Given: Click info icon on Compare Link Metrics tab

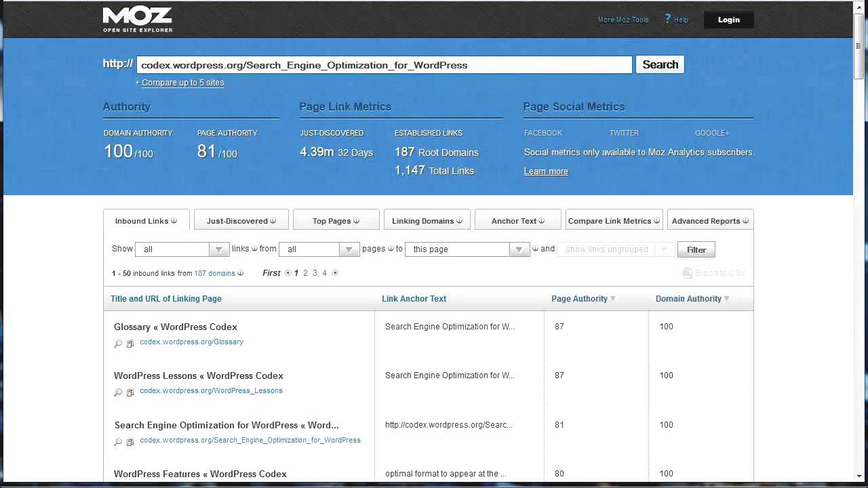Looking at the screenshot, I should (656, 220).
